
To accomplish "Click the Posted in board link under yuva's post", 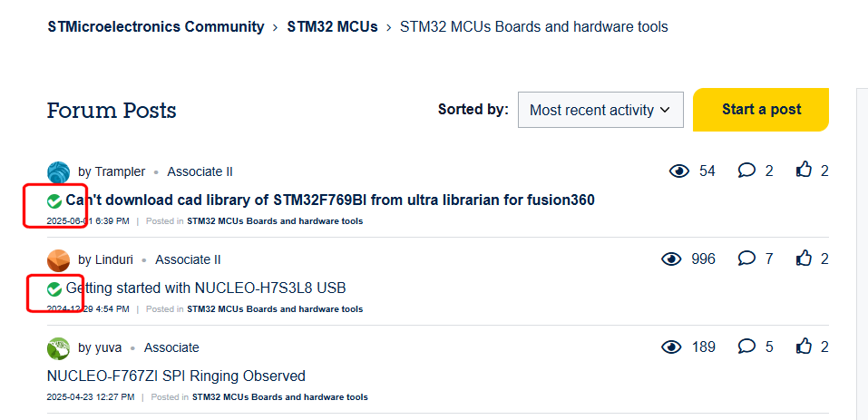I will (x=279, y=397).
